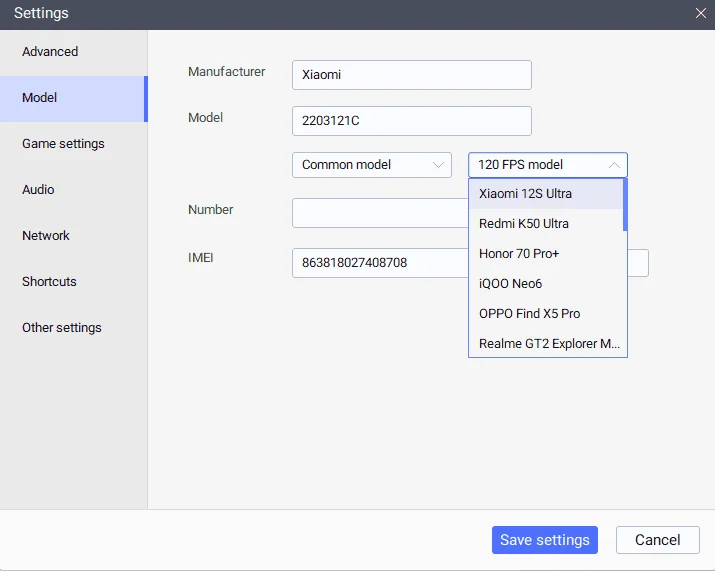Click the IMEI field with 863818027408708
Image resolution: width=715 pixels, height=571 pixels.
380,263
